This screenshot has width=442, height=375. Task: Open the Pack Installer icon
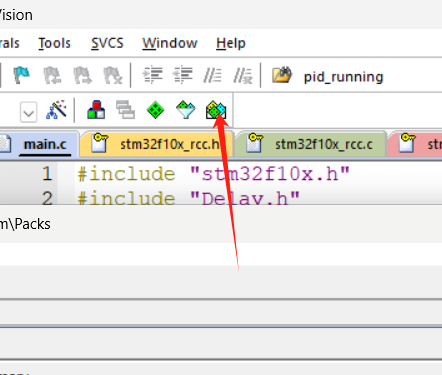coord(216,110)
